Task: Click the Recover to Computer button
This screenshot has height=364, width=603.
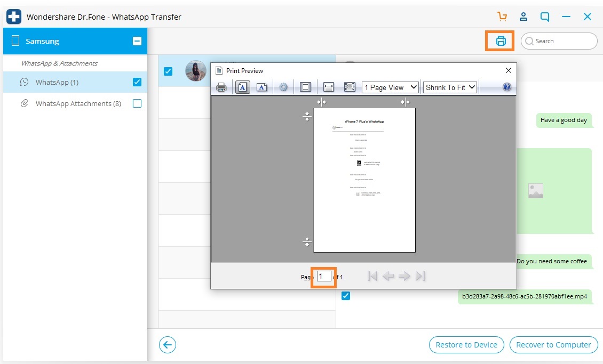Action: (553, 345)
